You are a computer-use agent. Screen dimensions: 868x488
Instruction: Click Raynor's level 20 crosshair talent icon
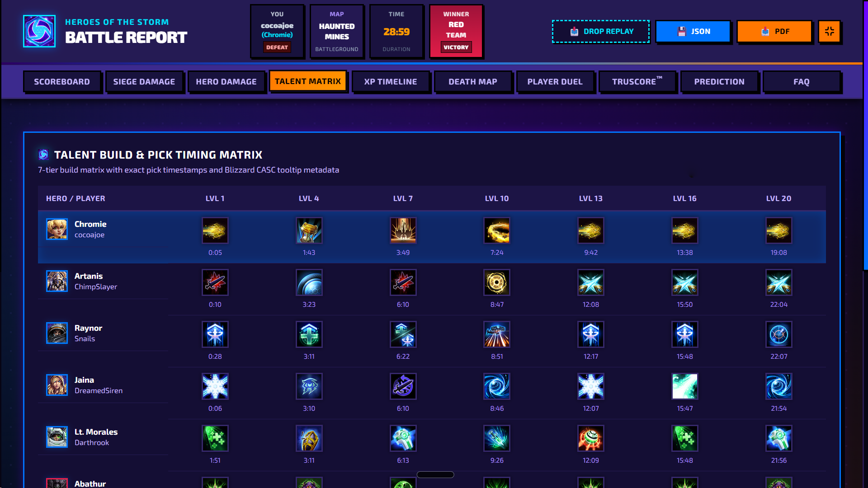tap(778, 334)
